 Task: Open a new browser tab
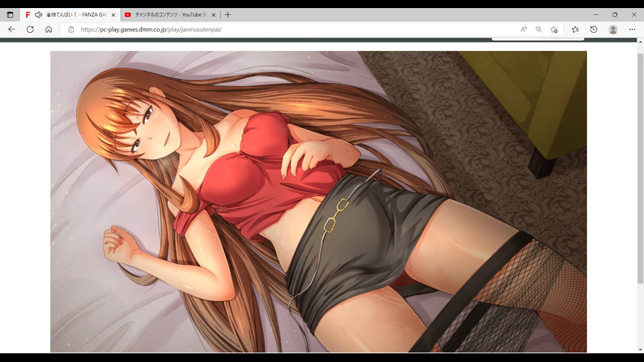pyautogui.click(x=228, y=15)
